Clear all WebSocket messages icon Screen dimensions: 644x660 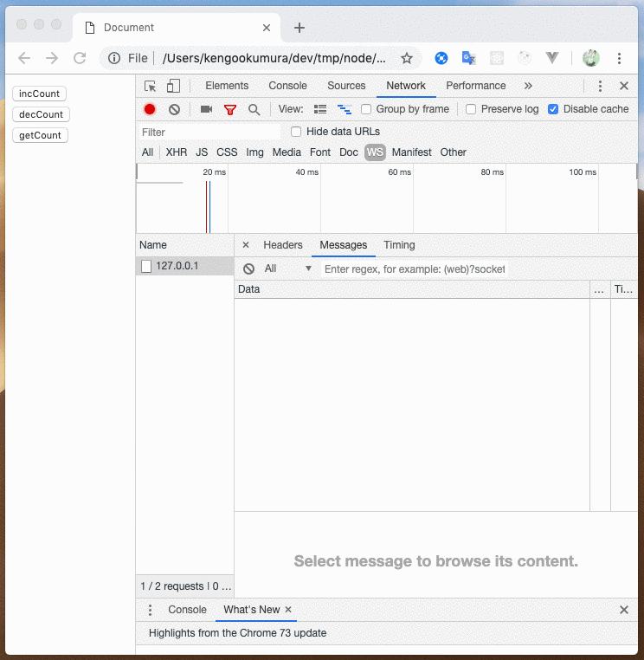click(x=248, y=269)
